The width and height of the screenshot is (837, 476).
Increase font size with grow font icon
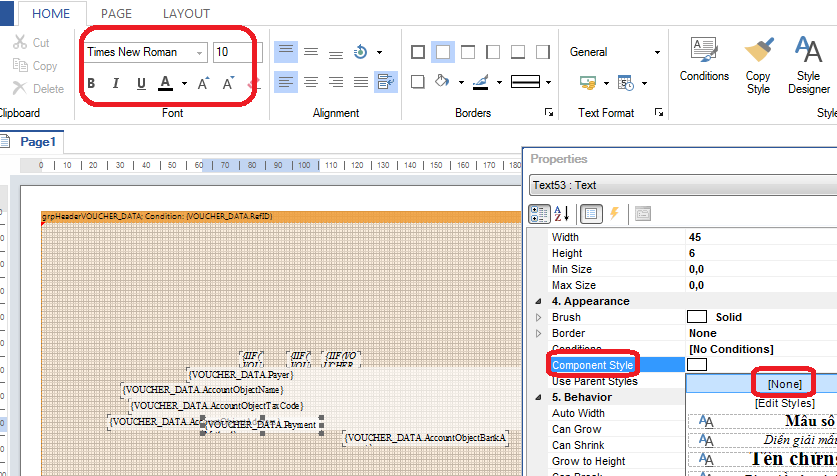click(x=203, y=83)
